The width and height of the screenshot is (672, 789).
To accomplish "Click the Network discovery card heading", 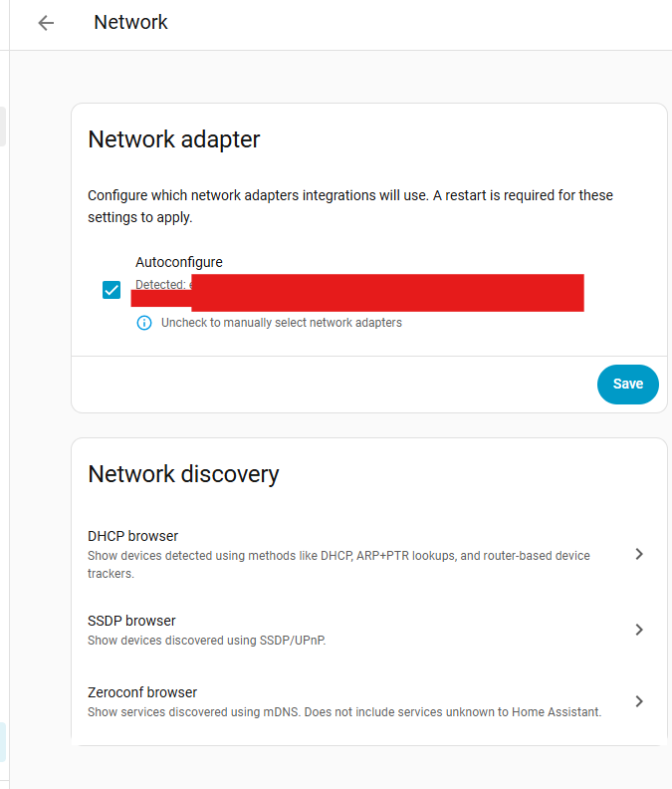I will (183, 474).
